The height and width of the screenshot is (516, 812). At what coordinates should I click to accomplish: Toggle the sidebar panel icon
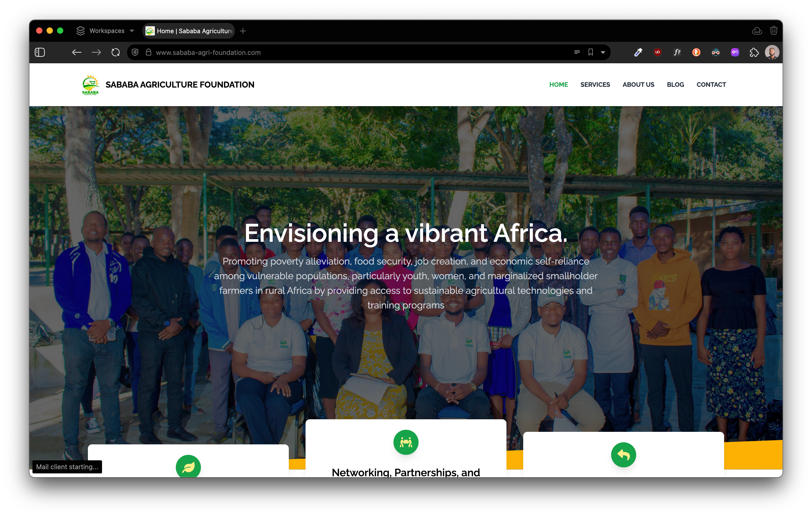coord(40,52)
